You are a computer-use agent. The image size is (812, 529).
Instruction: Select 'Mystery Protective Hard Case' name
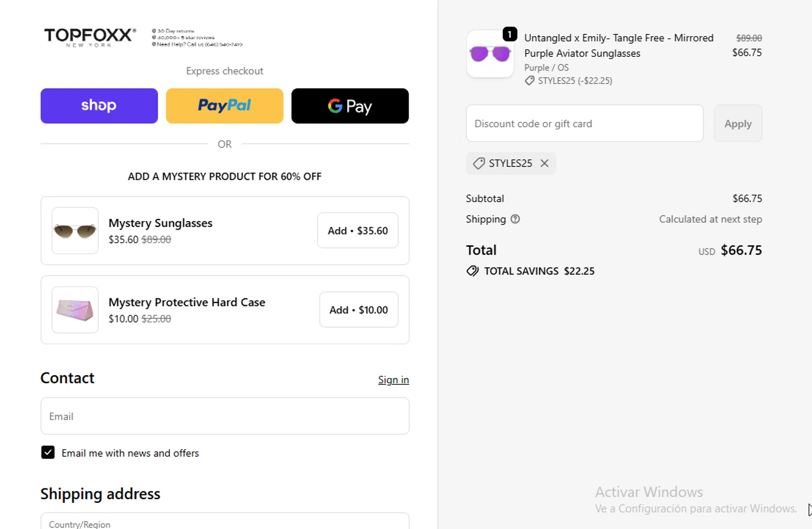point(187,302)
